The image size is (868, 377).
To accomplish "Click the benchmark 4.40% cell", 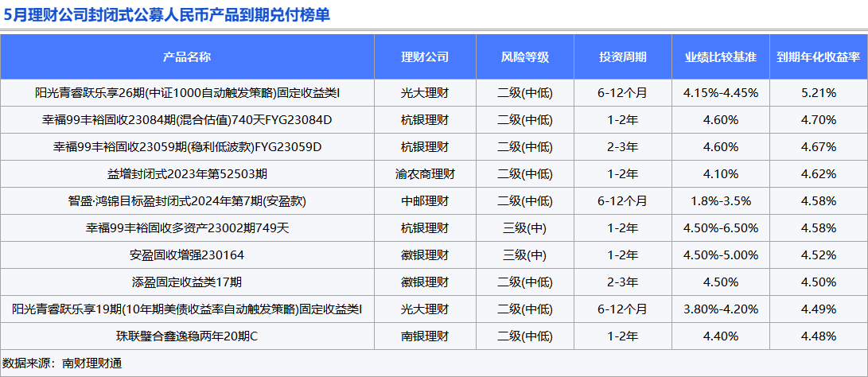I will point(721,336).
